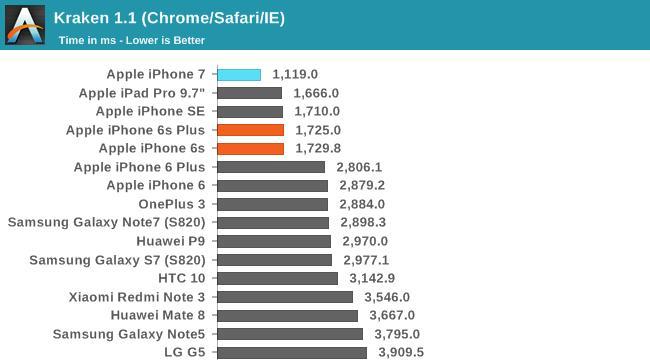Click the orange Apple iPhone 6s bar
This screenshot has width=650, height=360.
251,148
